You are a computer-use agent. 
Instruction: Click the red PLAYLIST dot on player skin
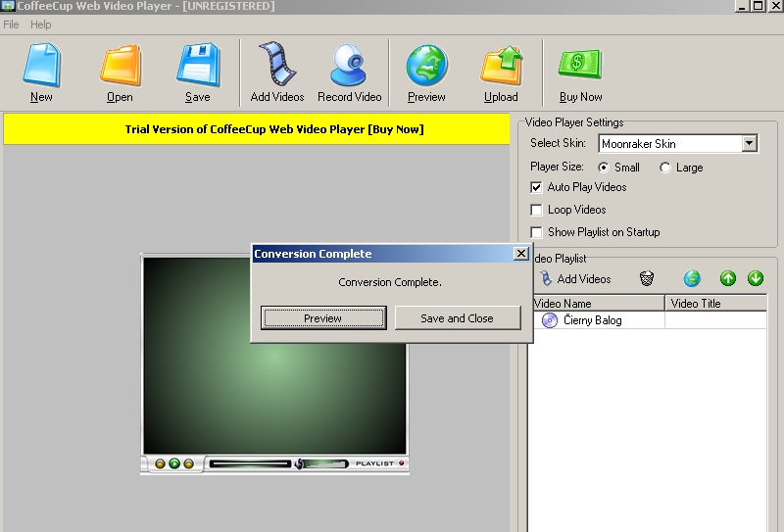click(401, 463)
